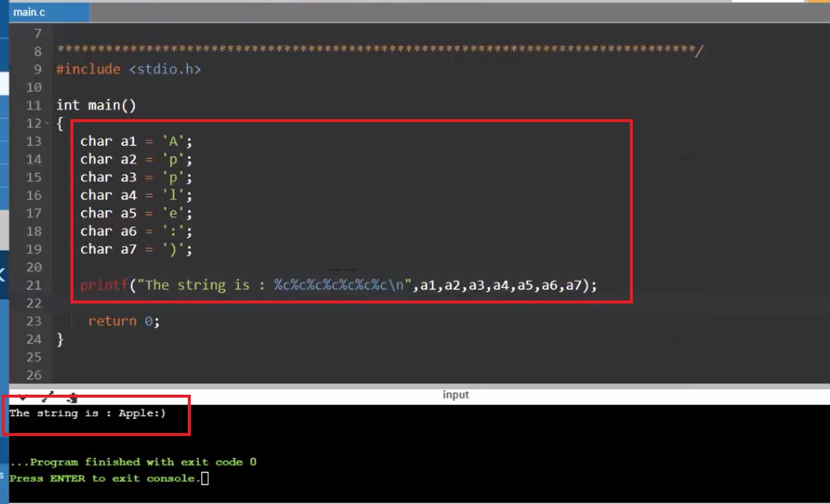Screen dimensions: 830x504
Task: Open the dropdown chevron above the console
Action: coord(22,397)
